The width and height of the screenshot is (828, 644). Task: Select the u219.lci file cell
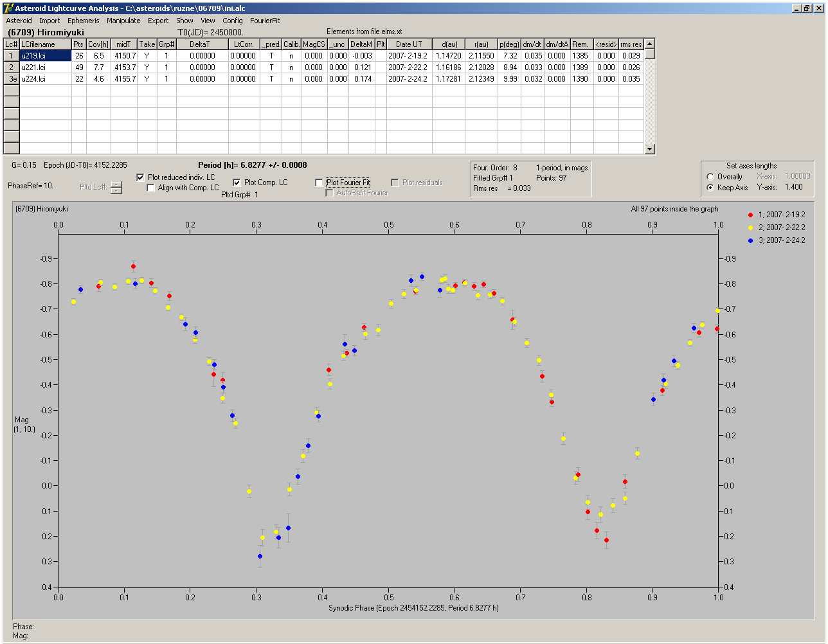(46, 56)
